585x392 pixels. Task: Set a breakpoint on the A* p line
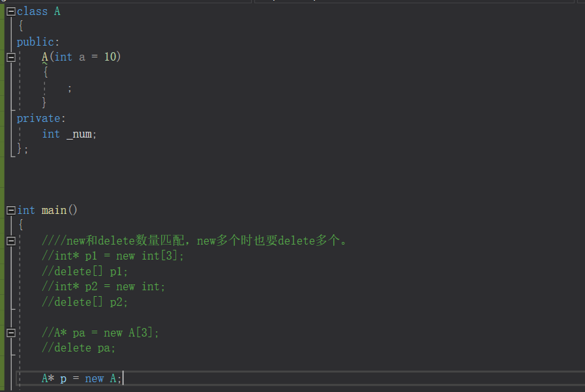(x=5, y=378)
